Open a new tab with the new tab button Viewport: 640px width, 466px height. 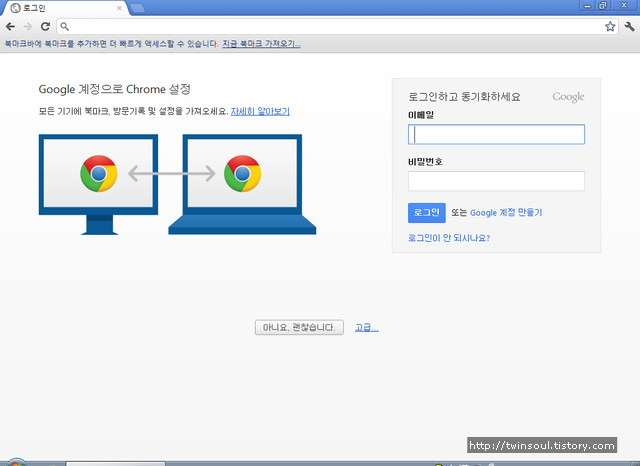click(137, 8)
